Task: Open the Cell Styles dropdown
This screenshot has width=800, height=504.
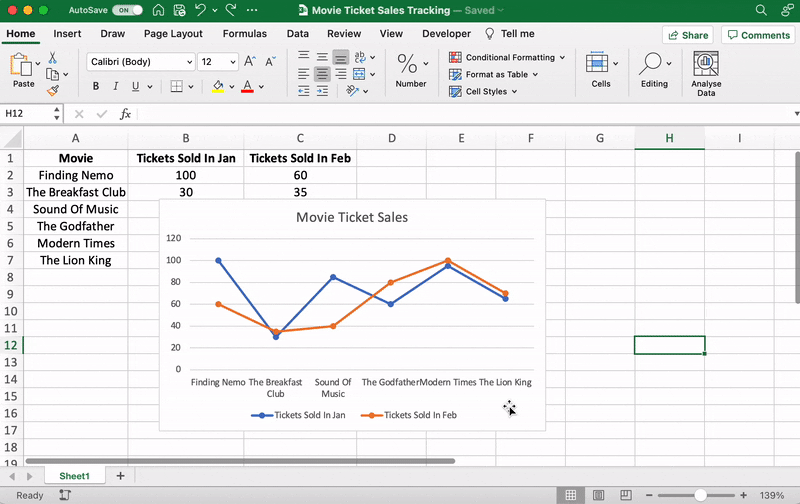Action: 483,91
